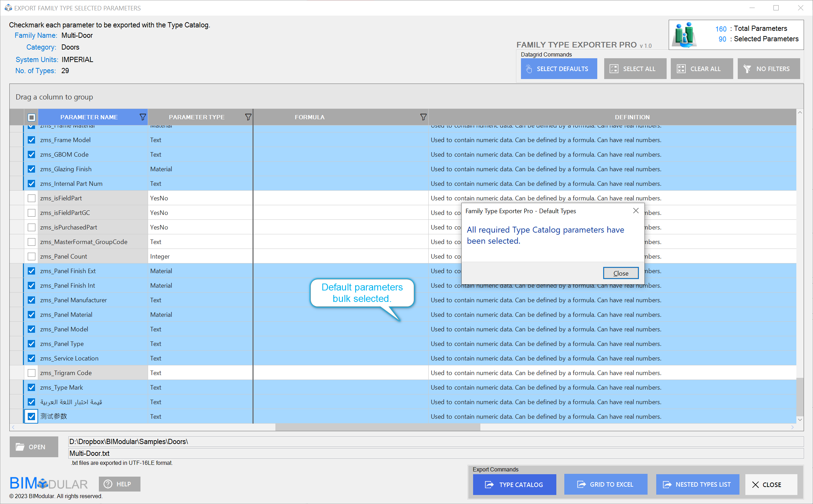Viewport: 813px width, 504px height.
Task: Click the folder icon on Open button
Action: tap(20, 447)
